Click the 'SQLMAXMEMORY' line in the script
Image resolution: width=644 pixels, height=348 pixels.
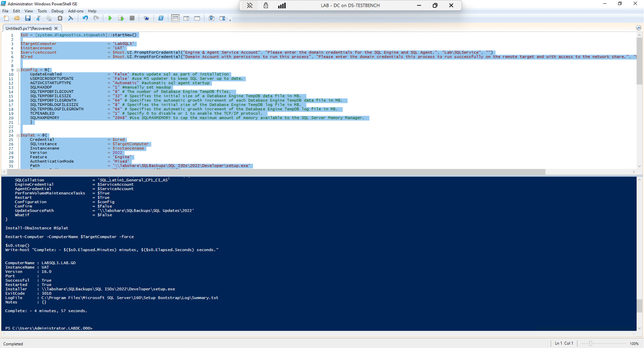pos(197,118)
